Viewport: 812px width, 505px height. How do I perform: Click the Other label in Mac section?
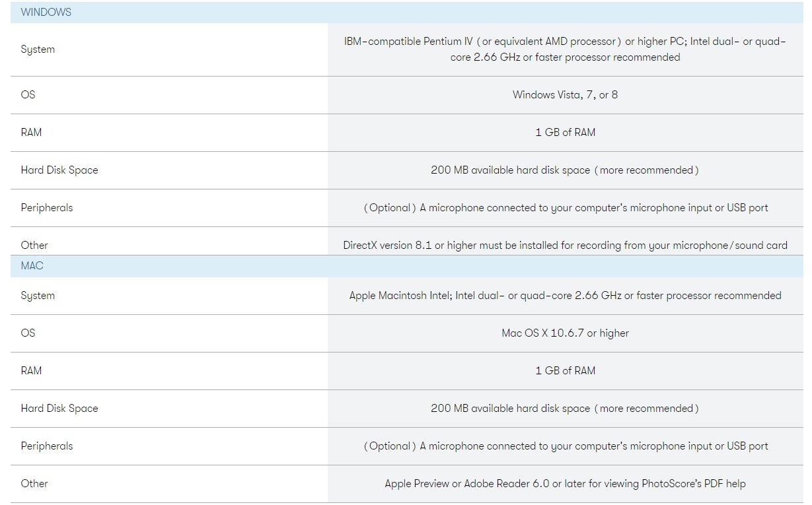(34, 483)
